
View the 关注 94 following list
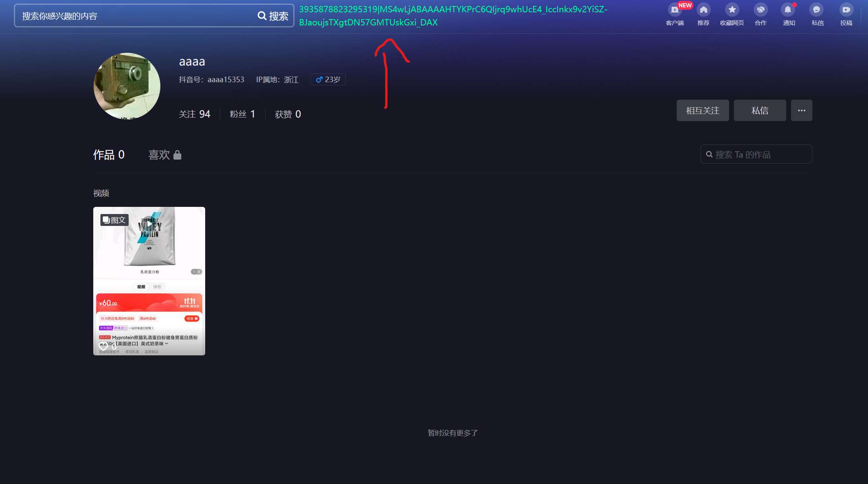194,114
